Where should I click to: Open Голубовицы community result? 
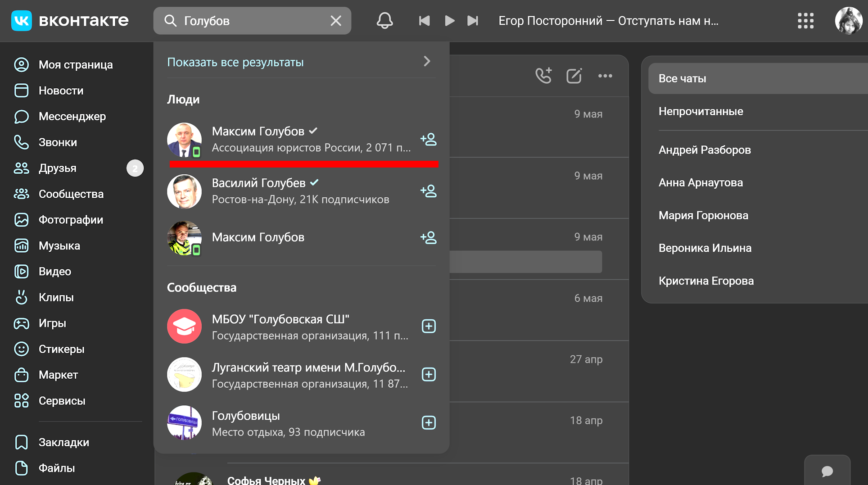tap(301, 423)
